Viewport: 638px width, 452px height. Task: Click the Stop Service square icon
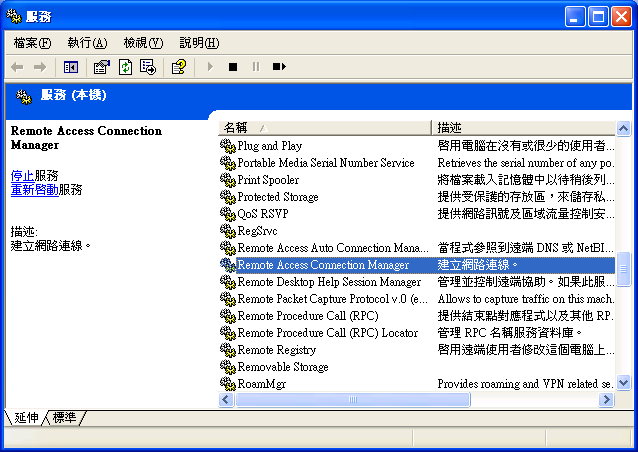[x=233, y=66]
